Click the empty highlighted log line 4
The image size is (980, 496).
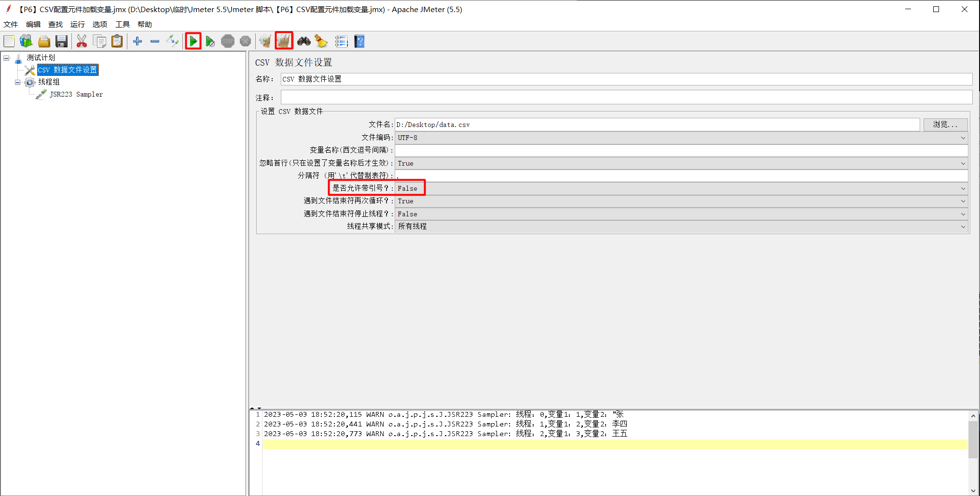pos(615,444)
